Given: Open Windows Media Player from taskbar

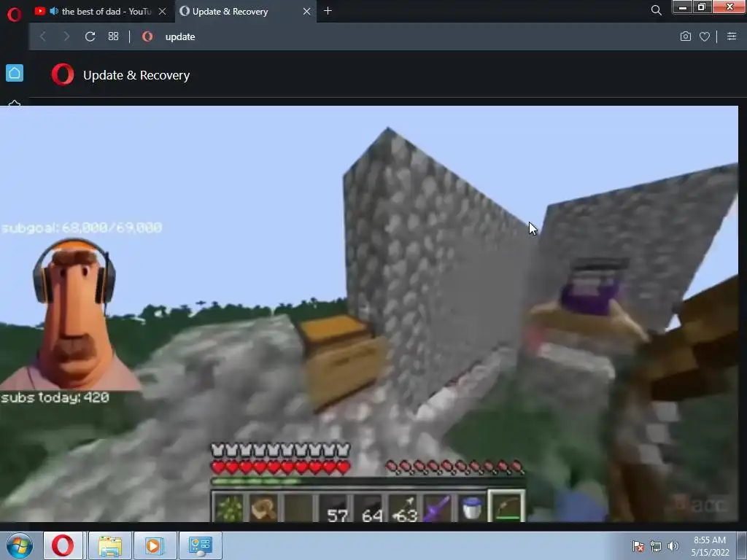Looking at the screenshot, I should pos(155,545).
